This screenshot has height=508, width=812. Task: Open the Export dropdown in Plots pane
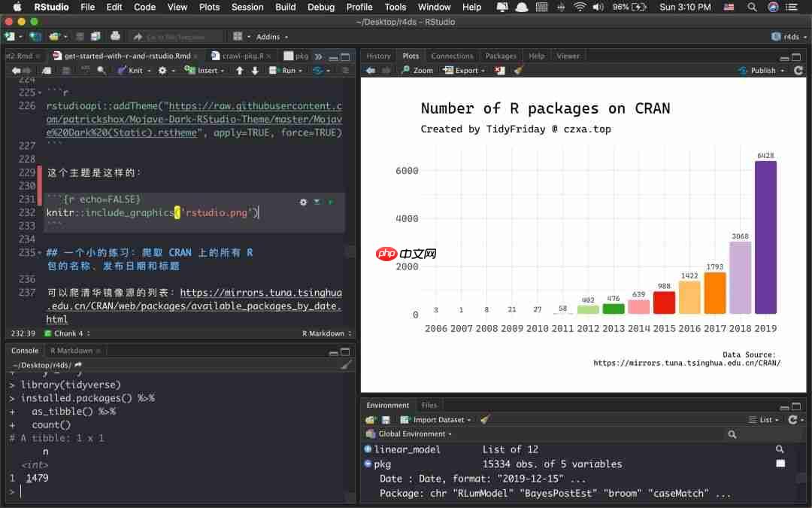click(x=465, y=70)
